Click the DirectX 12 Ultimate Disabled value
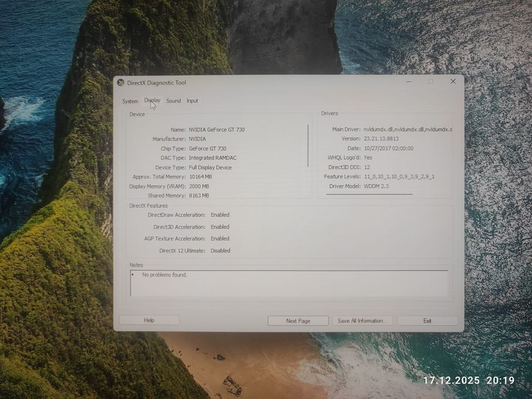This screenshot has width=532, height=399. pyautogui.click(x=220, y=250)
